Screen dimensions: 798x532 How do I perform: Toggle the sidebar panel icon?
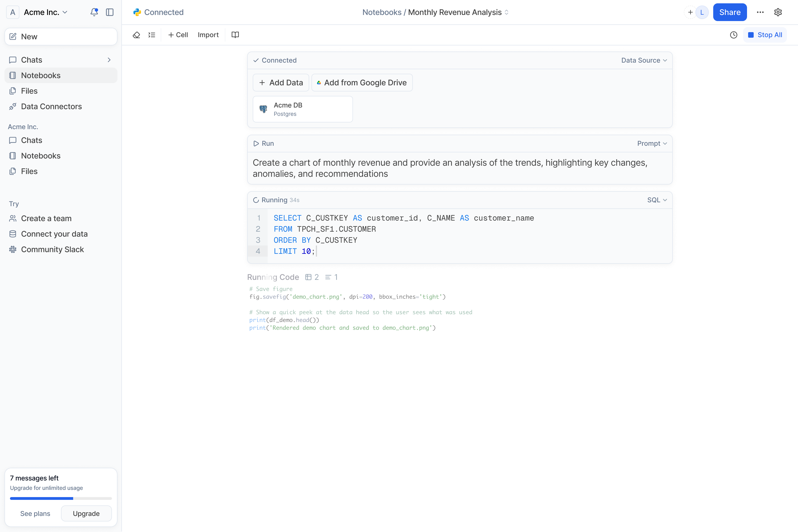pos(110,12)
